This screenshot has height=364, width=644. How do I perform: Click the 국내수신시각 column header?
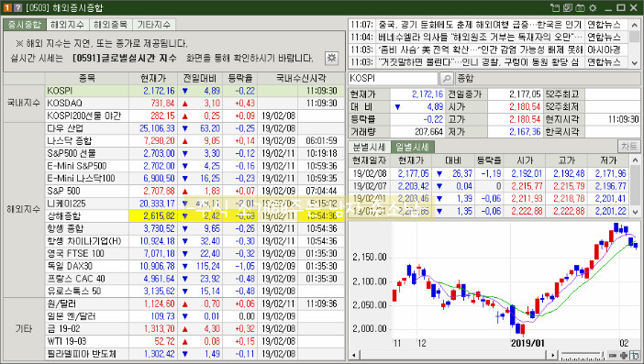(x=301, y=78)
